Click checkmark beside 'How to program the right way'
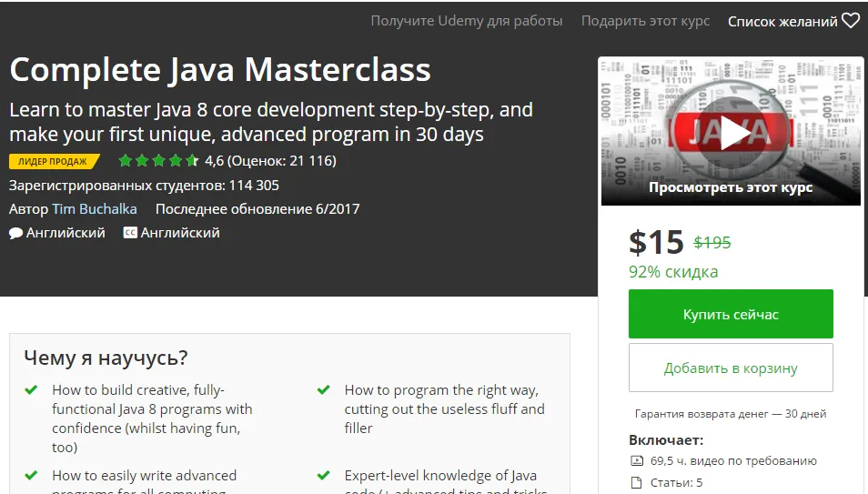The height and width of the screenshot is (494, 868). coord(323,389)
